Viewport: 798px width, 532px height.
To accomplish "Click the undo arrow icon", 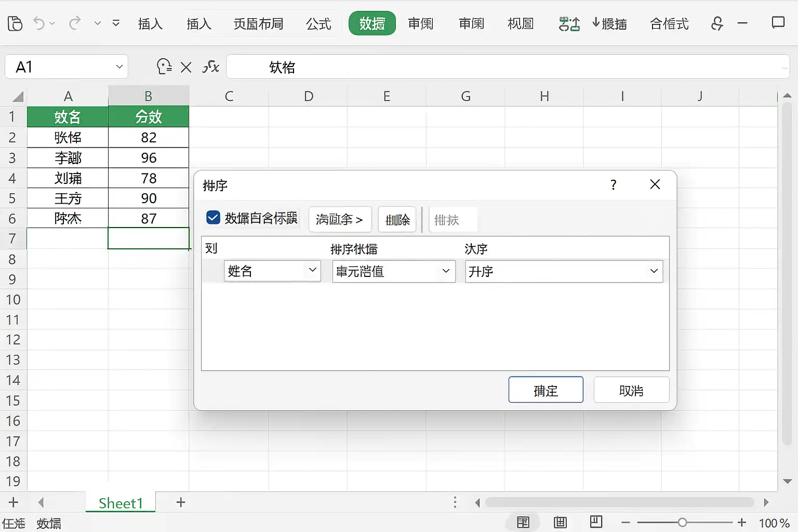I will [x=39, y=23].
